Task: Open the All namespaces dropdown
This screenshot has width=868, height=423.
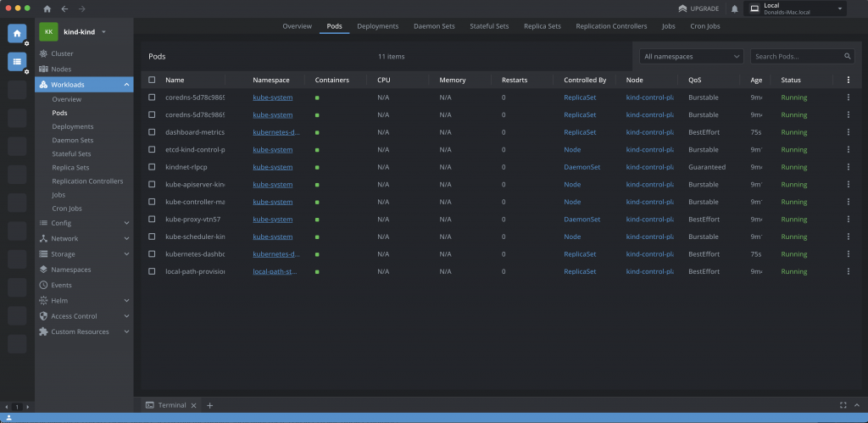Action: 691,57
